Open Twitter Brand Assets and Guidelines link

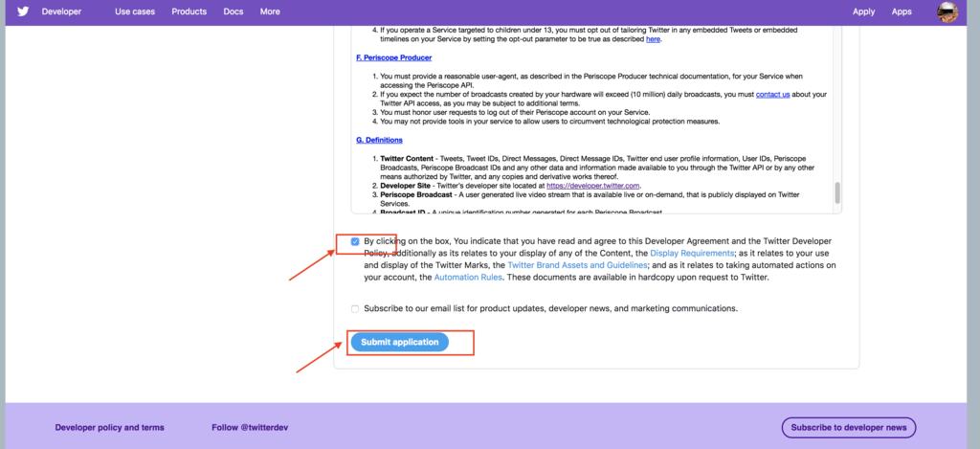tap(577, 265)
